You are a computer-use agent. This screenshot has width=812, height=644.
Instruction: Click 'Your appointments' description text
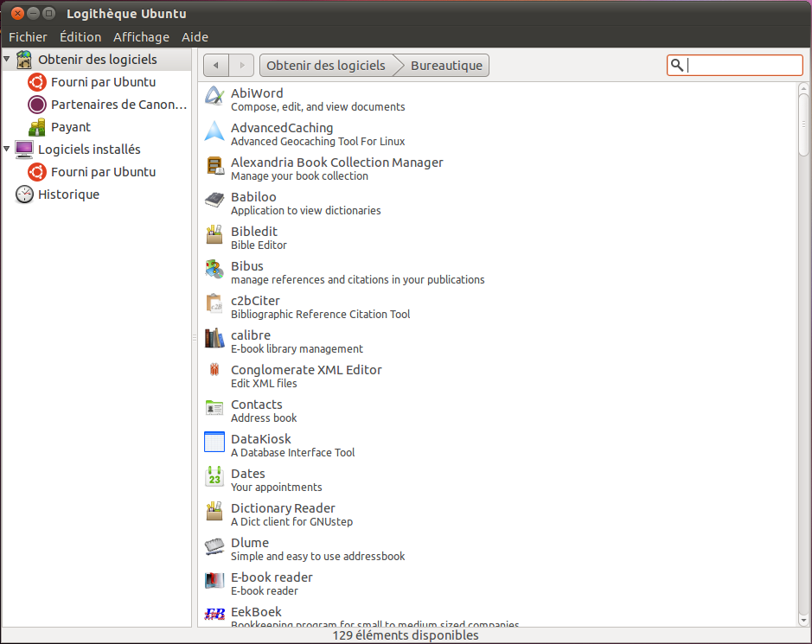pyautogui.click(x=277, y=488)
